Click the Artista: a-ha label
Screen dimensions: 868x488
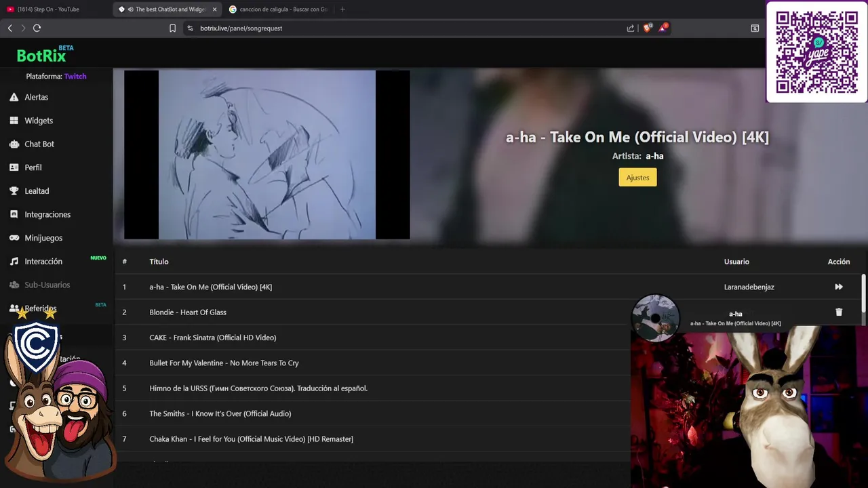pyautogui.click(x=637, y=156)
